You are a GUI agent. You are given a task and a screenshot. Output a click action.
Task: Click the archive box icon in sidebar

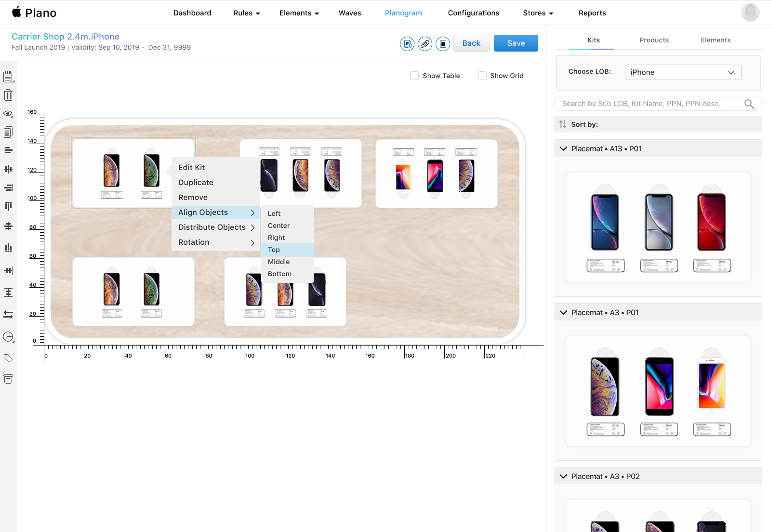(x=8, y=379)
